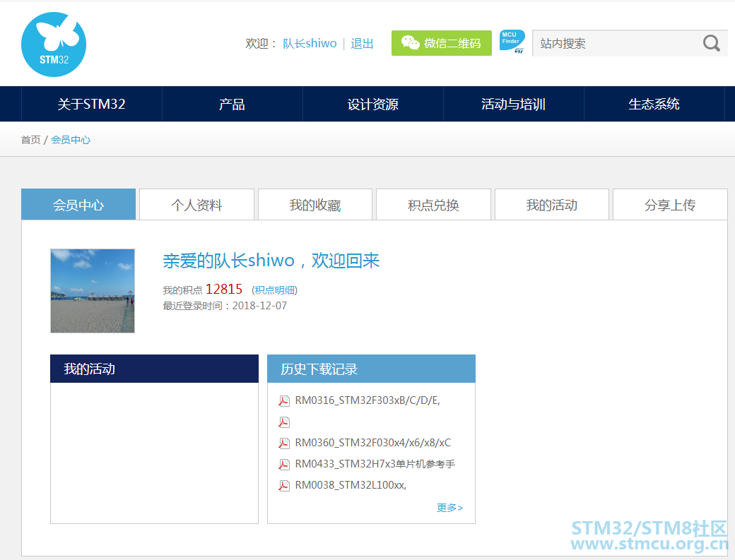Image resolution: width=735 pixels, height=560 pixels.
Task: Click the 退出 logout link
Action: 362,44
